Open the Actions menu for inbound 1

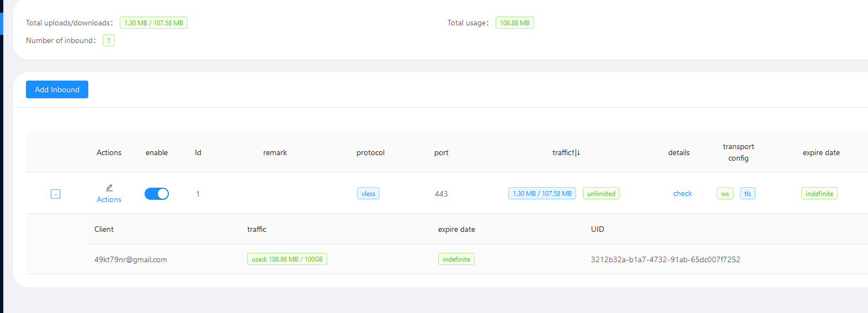click(x=109, y=199)
